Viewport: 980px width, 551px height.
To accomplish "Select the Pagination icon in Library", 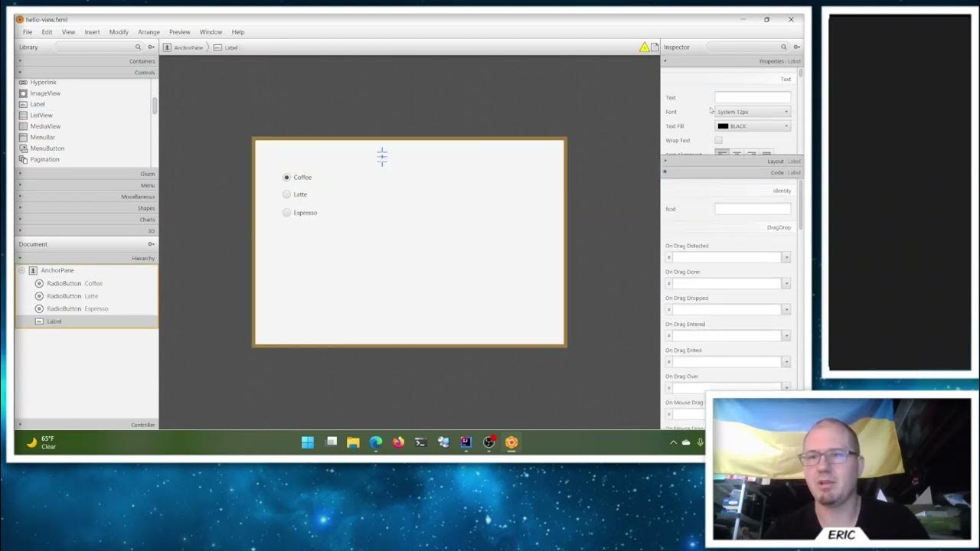I will click(x=23, y=159).
